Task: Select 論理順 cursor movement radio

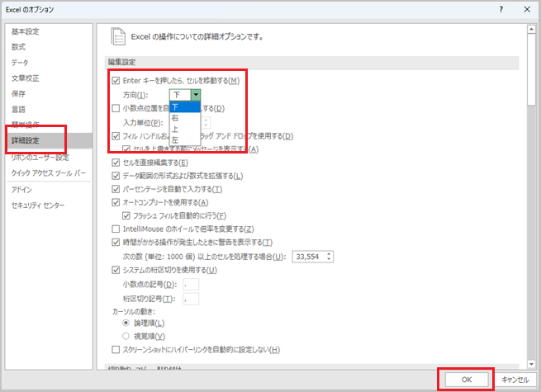Action: tap(126, 323)
